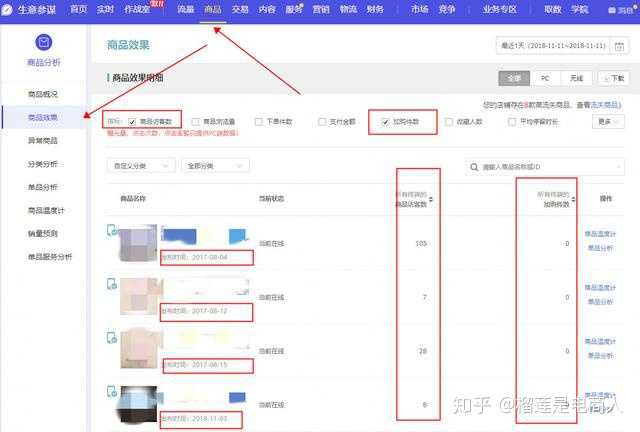
Task: Open the 流量 top menu
Action: click(186, 9)
